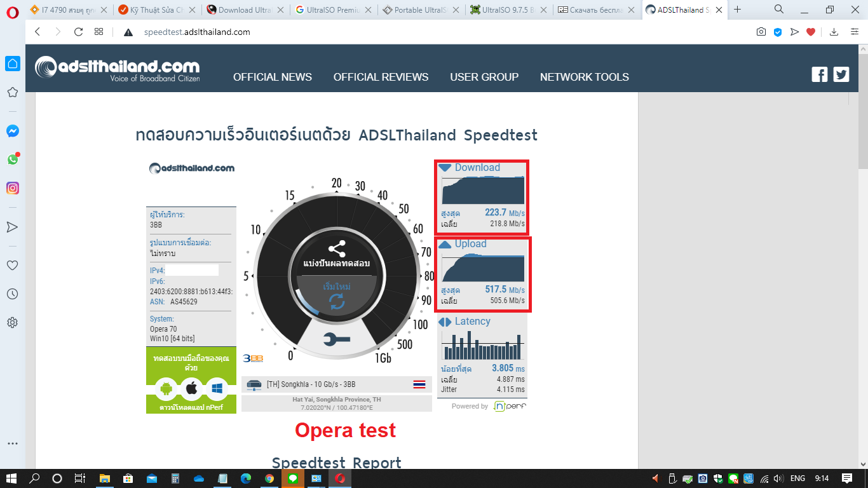Visit ADSLThailand Twitter page

[841, 74]
